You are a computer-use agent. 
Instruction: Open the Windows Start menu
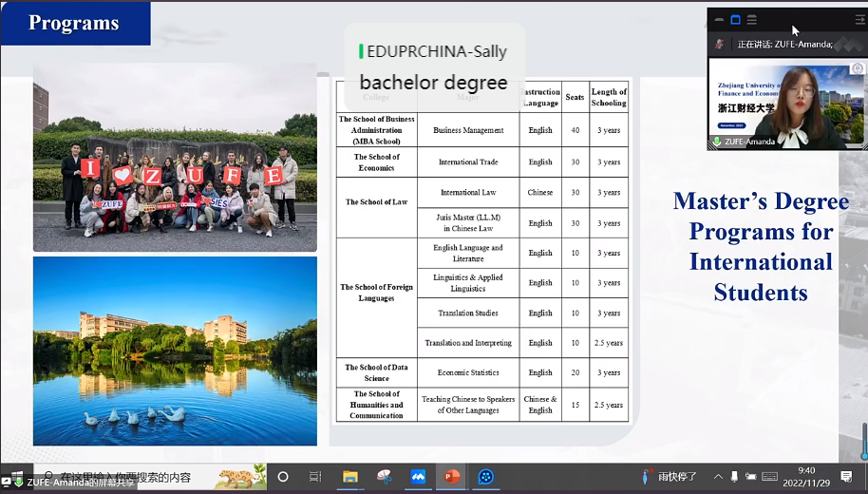[x=15, y=477]
